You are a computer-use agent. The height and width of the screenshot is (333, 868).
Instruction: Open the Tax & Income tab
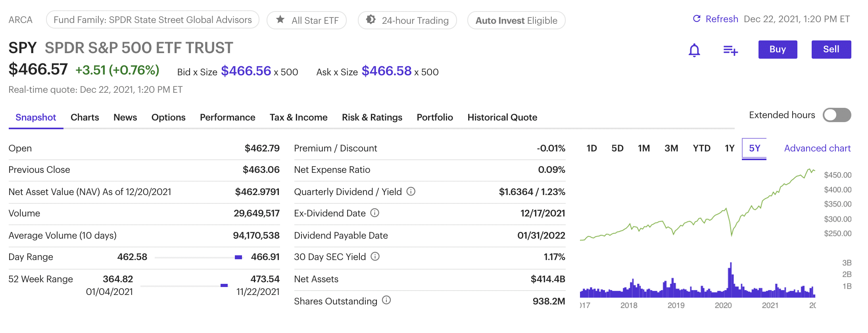pos(299,117)
